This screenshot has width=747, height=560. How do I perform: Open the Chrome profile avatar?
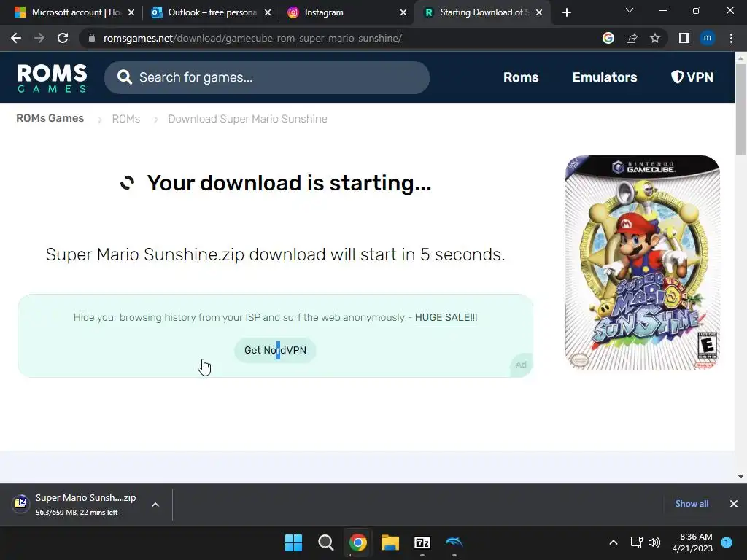(708, 38)
